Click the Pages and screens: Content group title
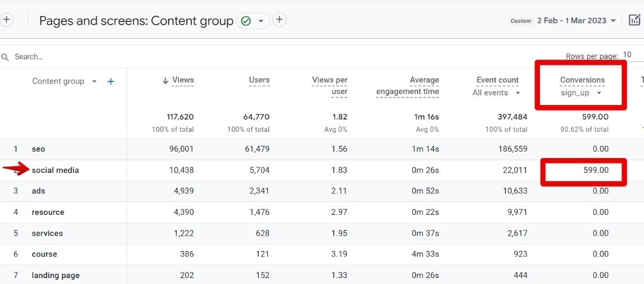This screenshot has height=284, width=644. (136, 21)
